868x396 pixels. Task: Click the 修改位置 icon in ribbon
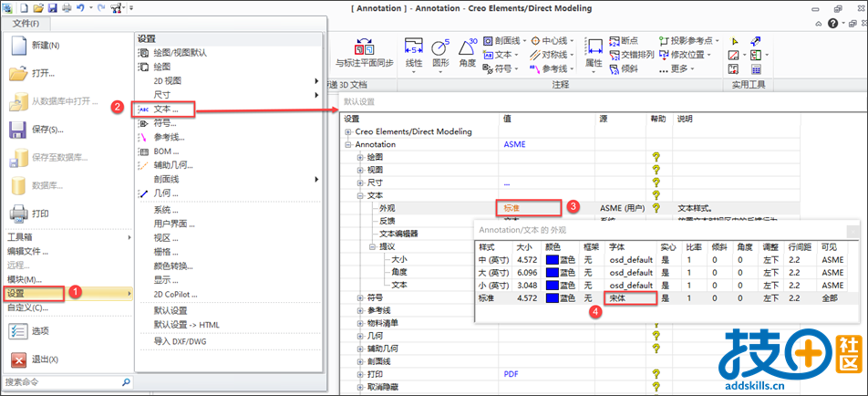[x=664, y=55]
